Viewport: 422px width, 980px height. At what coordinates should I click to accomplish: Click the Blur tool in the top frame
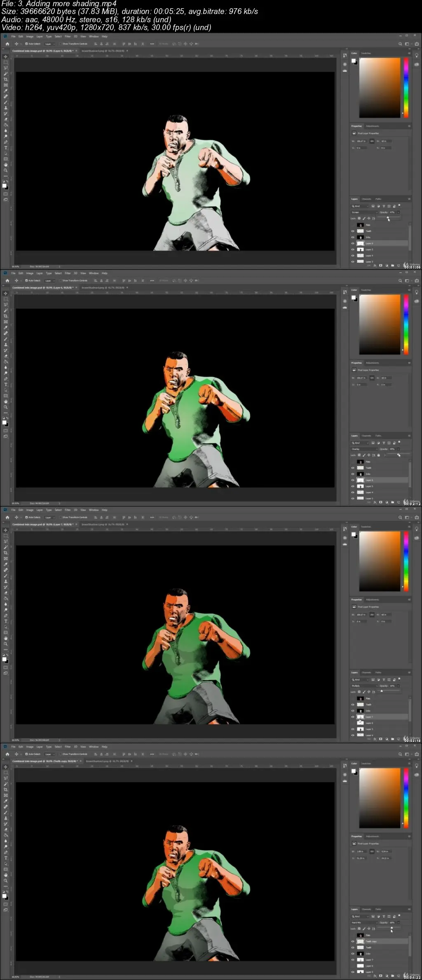click(5, 131)
